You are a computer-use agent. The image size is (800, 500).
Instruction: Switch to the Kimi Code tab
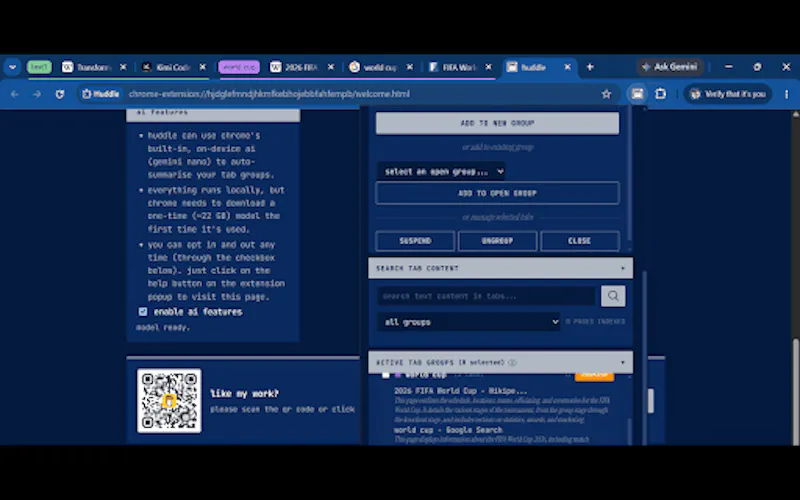pyautogui.click(x=167, y=67)
